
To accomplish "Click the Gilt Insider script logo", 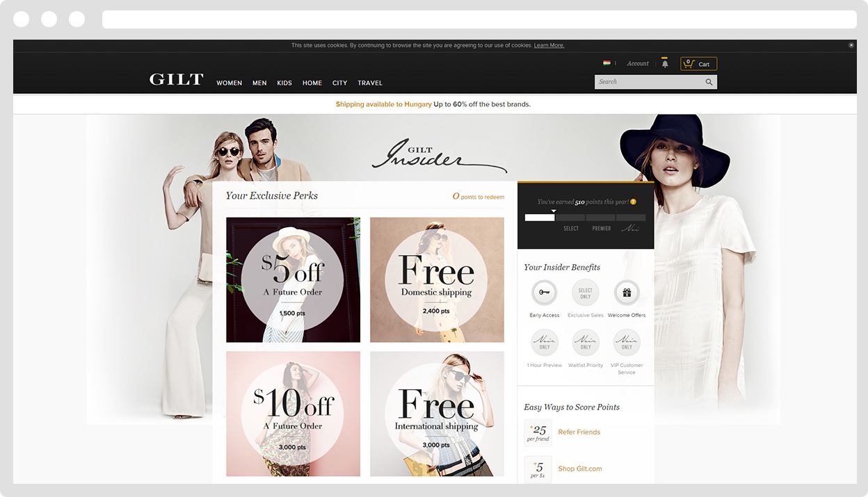I will (x=438, y=157).
